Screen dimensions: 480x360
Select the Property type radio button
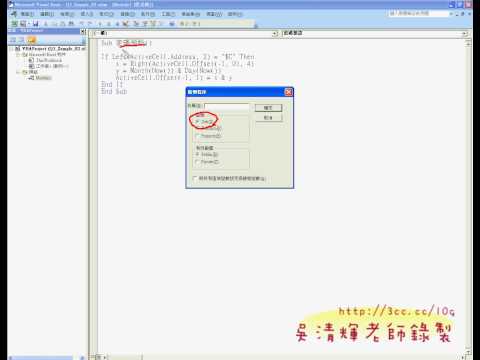click(x=197, y=136)
